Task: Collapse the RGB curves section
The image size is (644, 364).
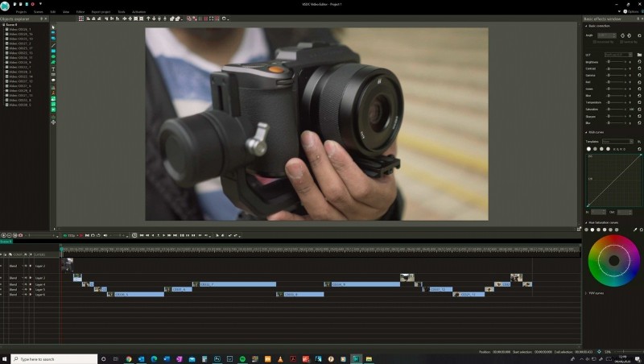Action: coord(586,132)
